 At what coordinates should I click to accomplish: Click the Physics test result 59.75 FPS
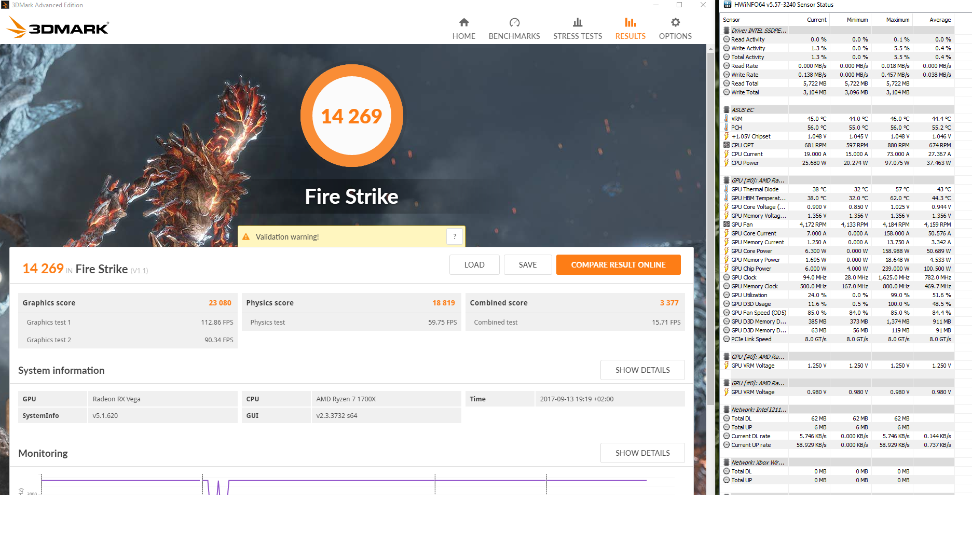tap(443, 322)
